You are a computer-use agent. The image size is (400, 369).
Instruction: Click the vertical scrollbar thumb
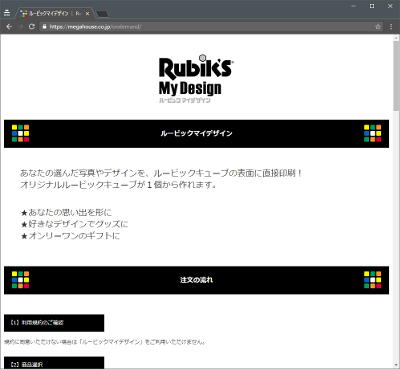(x=396, y=75)
